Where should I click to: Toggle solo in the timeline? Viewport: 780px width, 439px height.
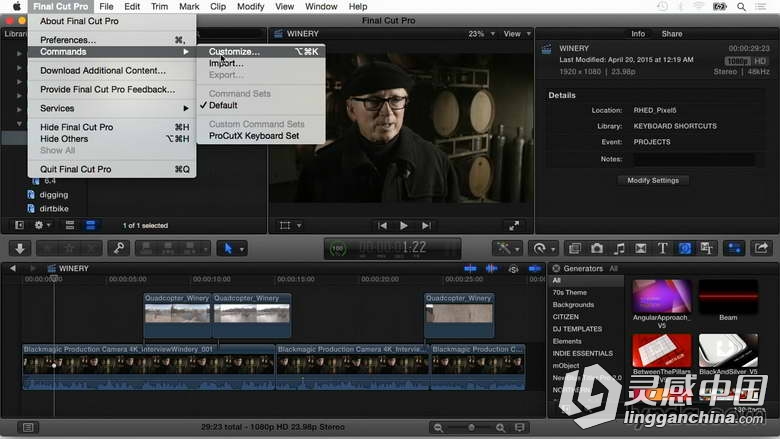pyautogui.click(x=513, y=268)
